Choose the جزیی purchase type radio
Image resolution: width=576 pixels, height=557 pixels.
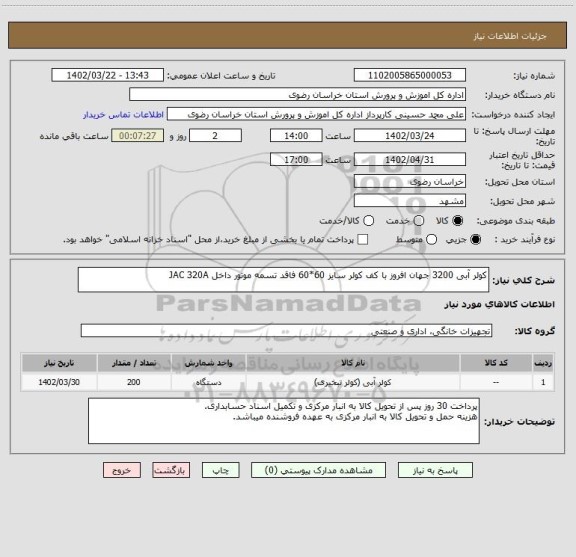pos(476,240)
